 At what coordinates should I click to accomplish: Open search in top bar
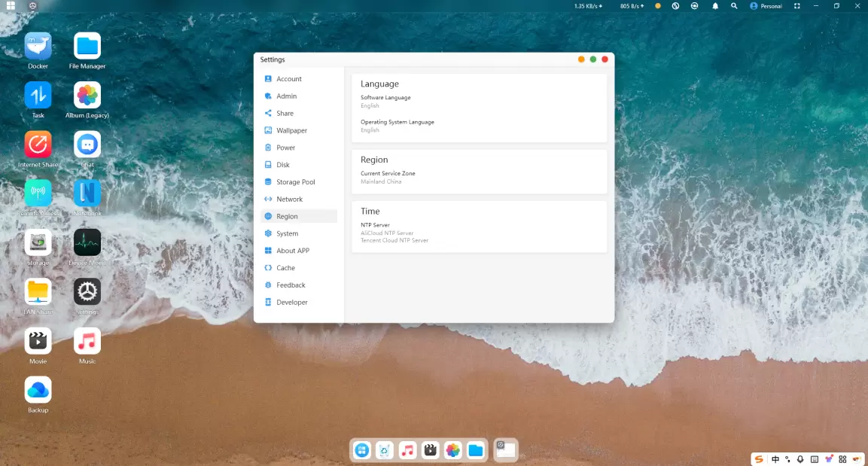[734, 6]
